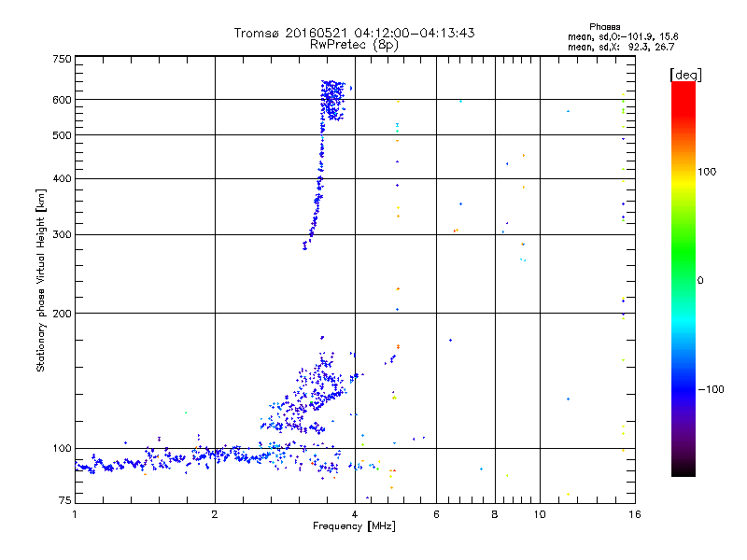The width and height of the screenshot is (747, 560).
Task: Click the "[deg]" colorbar unit label
Action: coord(685,76)
